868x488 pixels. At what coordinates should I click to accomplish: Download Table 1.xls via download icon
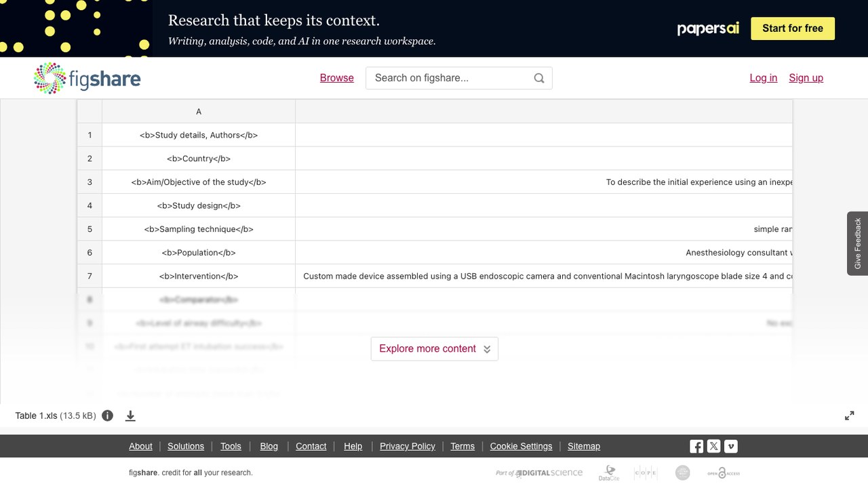[x=130, y=415]
